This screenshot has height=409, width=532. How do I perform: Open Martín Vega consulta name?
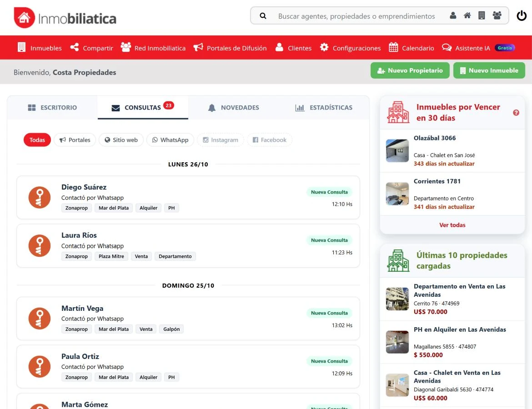click(x=82, y=308)
